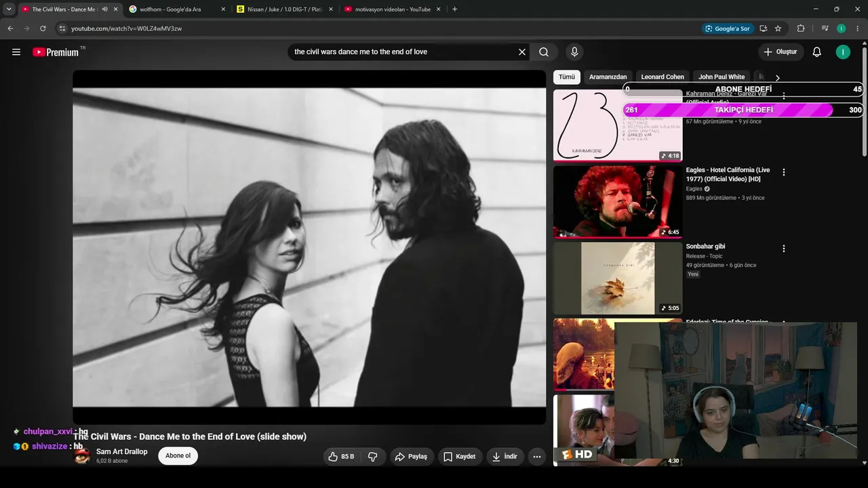Open the notifications bell

click(817, 52)
